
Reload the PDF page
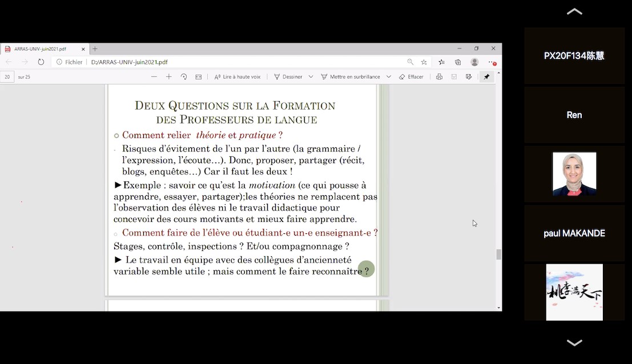coord(41,62)
